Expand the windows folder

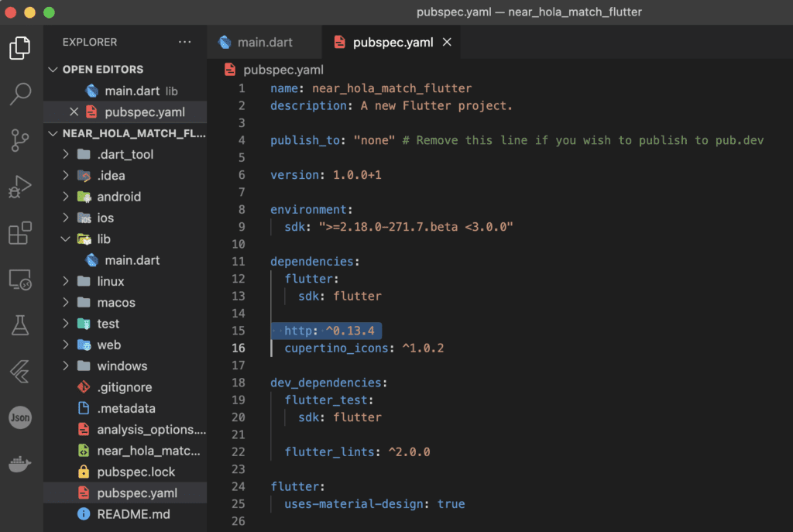click(125, 366)
